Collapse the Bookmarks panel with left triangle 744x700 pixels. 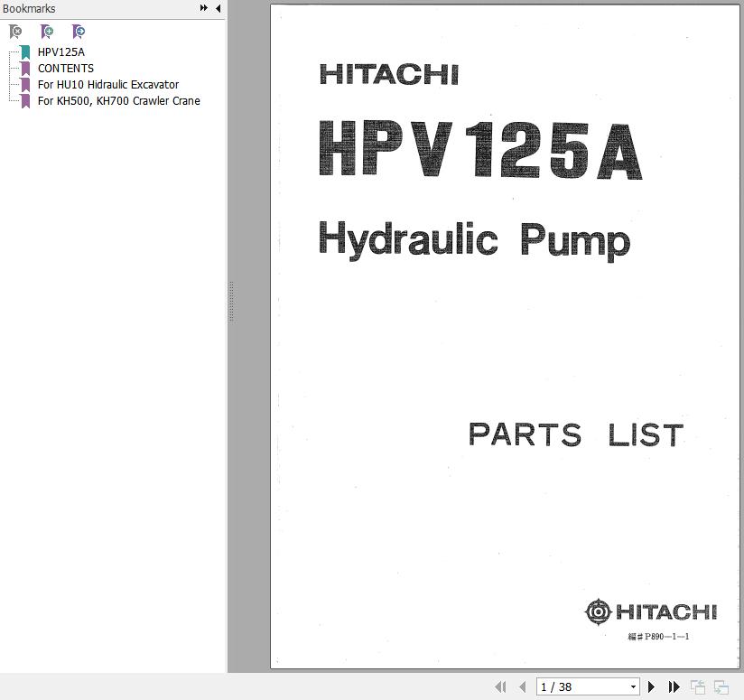(x=218, y=8)
